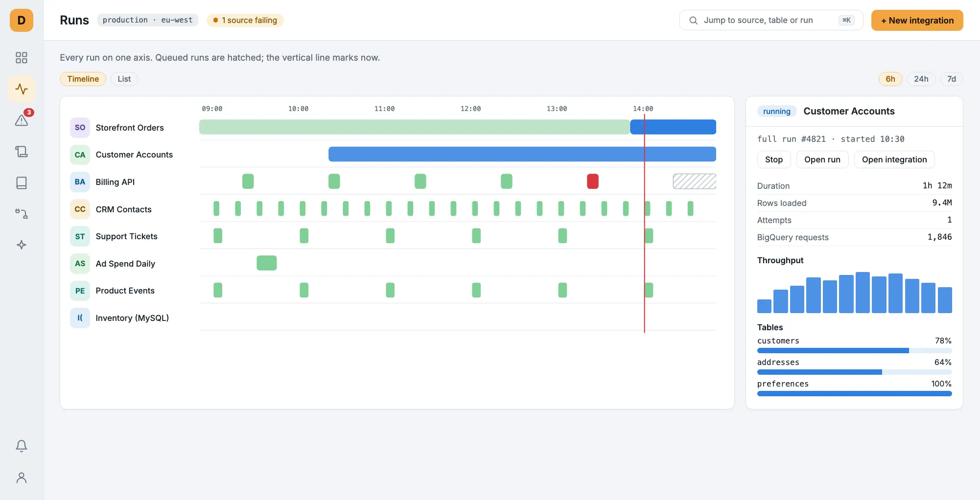The height and width of the screenshot is (500, 980).
Task: Click the full run #4821 text
Action: 791,139
